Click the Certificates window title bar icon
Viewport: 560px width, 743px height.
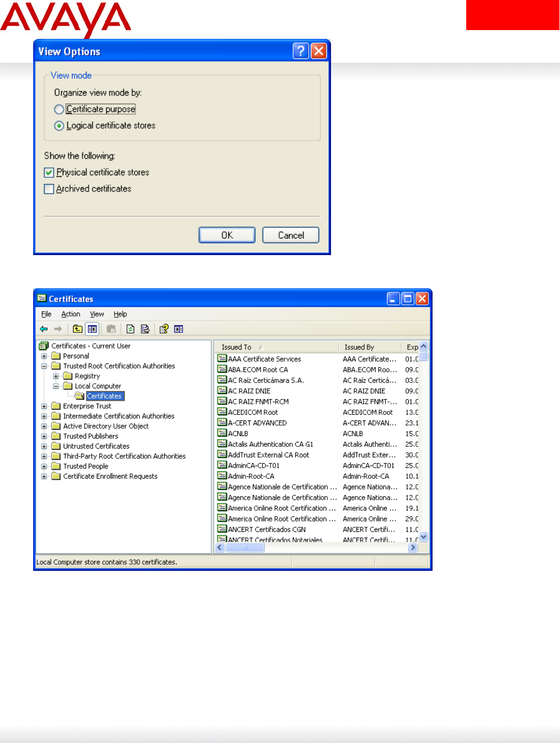42,298
